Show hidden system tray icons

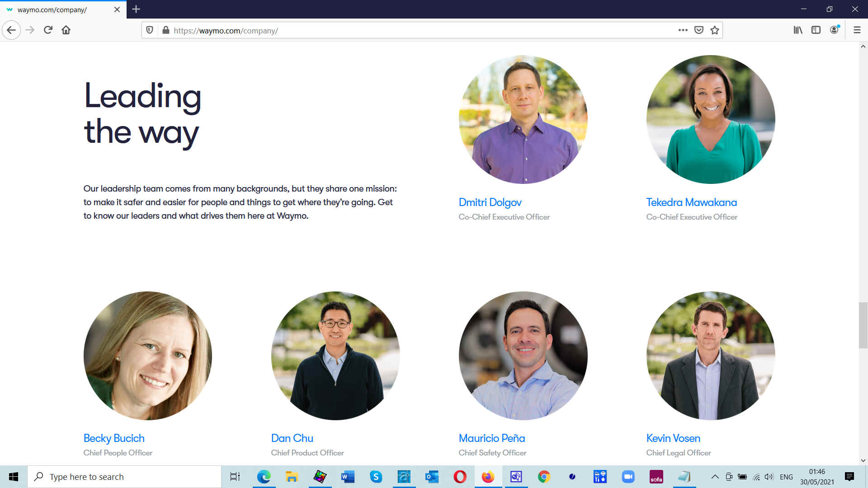[x=715, y=477]
